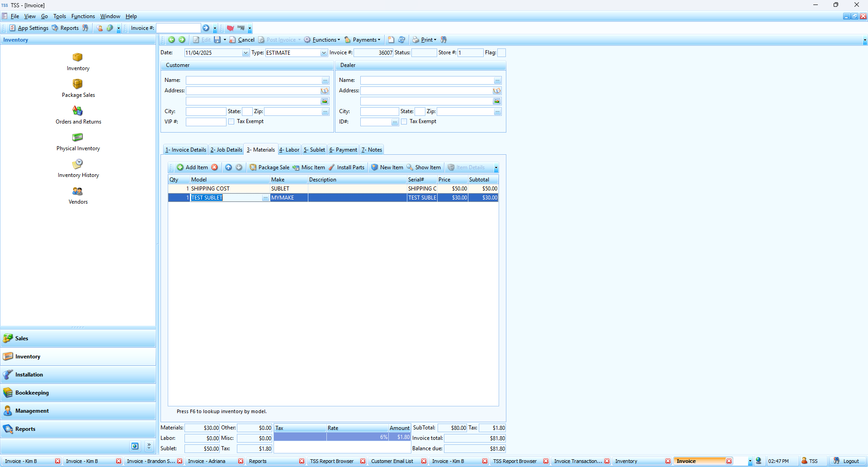This screenshot has width=868, height=467.
Task: Click the Install Parts tool
Action: point(346,167)
